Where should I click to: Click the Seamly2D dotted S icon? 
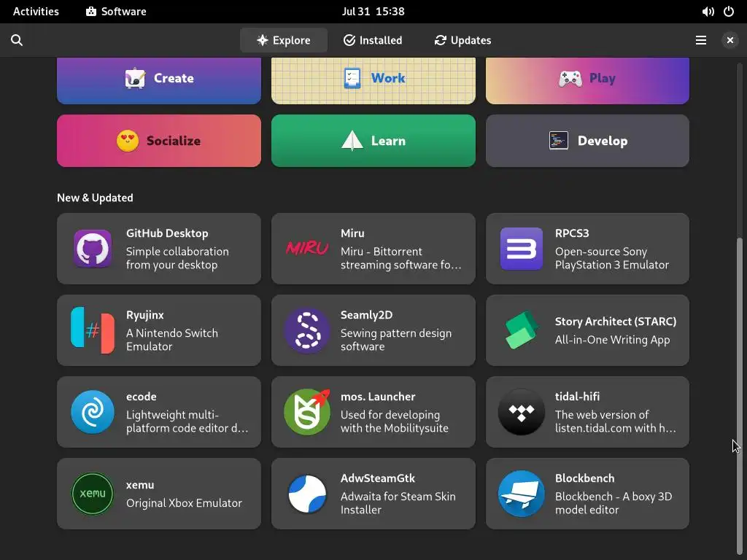307,330
